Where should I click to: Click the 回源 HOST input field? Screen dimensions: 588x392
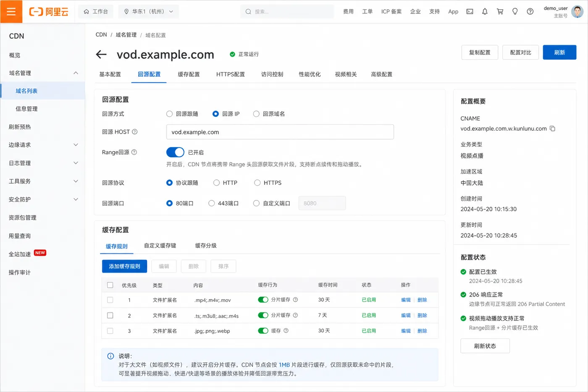[x=280, y=132]
